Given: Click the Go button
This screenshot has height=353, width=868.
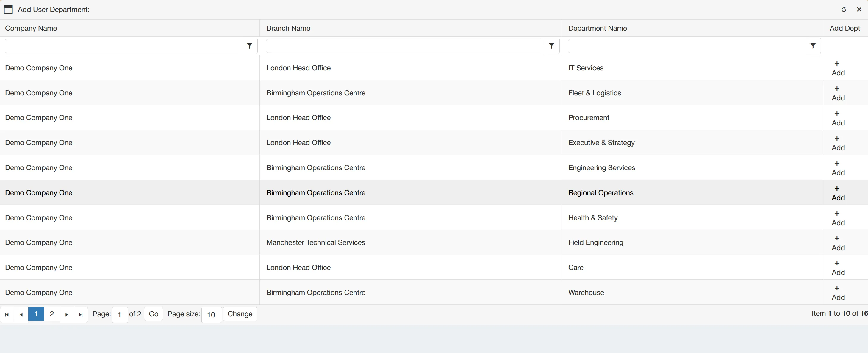Looking at the screenshot, I should [x=154, y=314].
